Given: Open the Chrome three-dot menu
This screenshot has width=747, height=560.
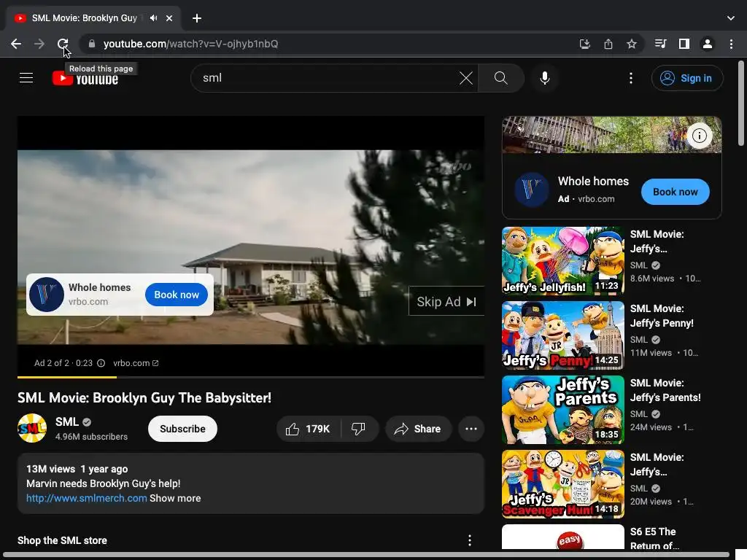Looking at the screenshot, I should [731, 44].
